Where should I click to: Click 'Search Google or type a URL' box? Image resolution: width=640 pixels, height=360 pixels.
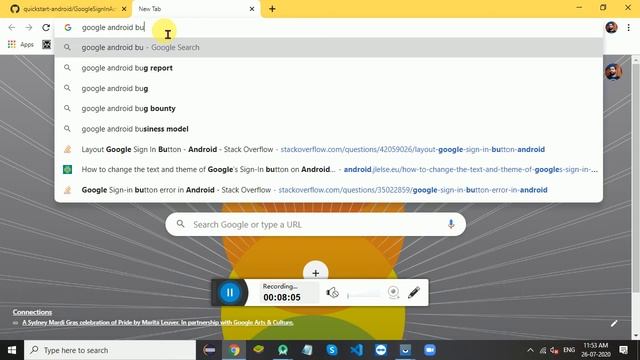316,224
